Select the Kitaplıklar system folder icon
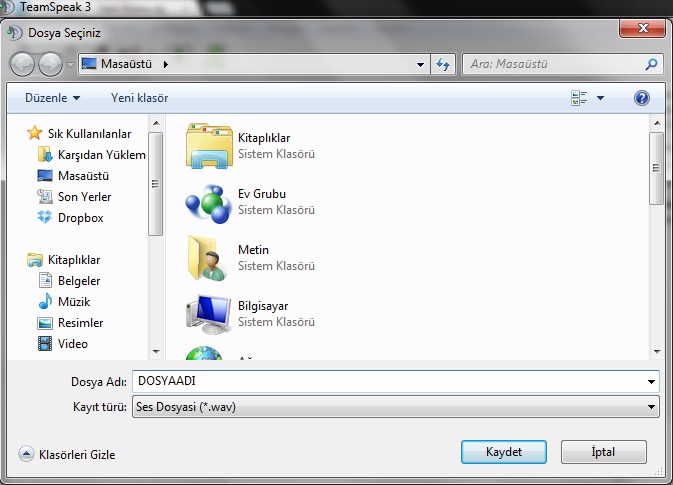Screen dimensions: 673x485 (x=208, y=146)
